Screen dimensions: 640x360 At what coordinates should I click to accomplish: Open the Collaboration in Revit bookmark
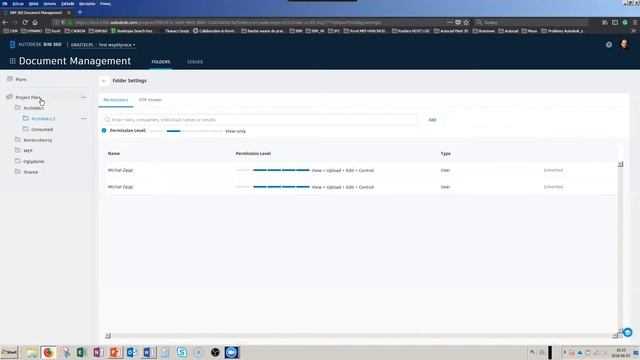pyautogui.click(x=214, y=31)
